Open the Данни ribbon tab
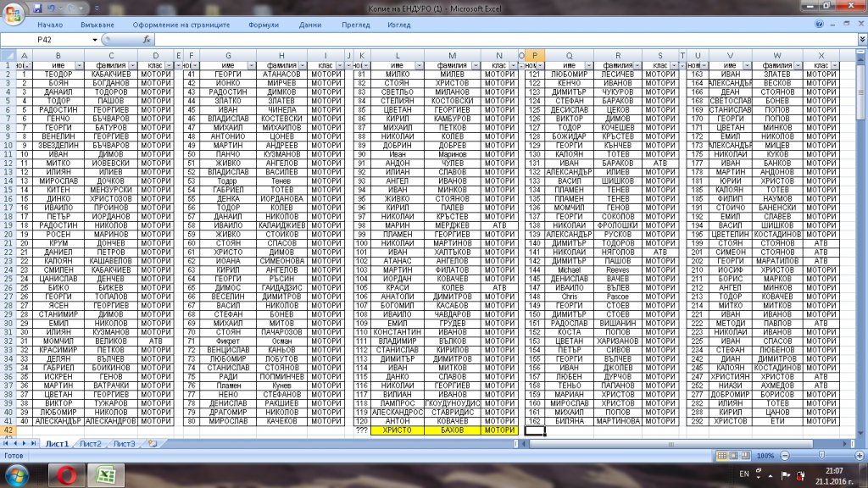Viewport: 868px width, 488px height. click(x=310, y=25)
